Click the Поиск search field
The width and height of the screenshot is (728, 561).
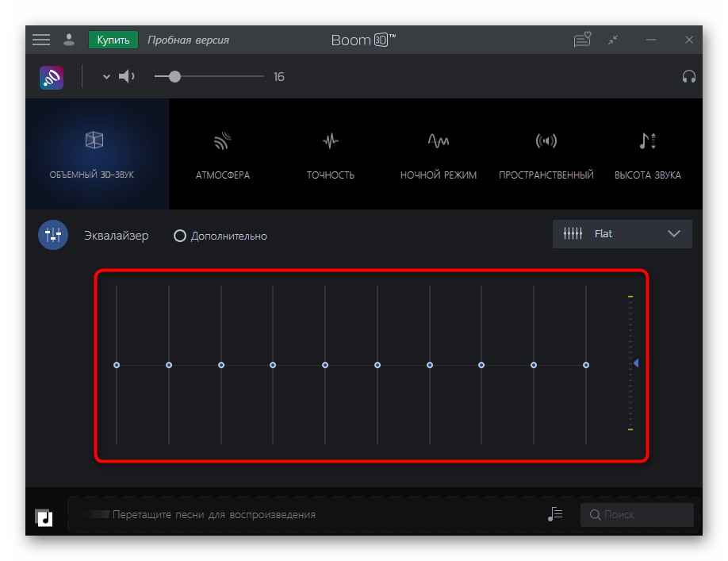pos(637,514)
